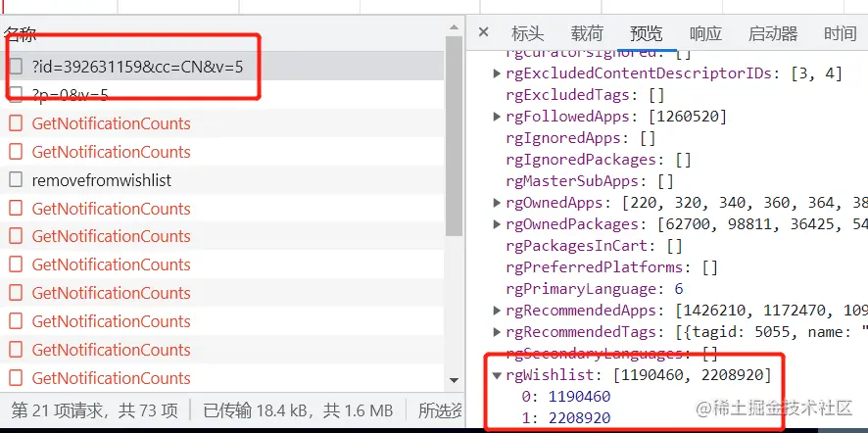Open the 载荷 tab
The width and height of the screenshot is (868, 433).
(586, 33)
